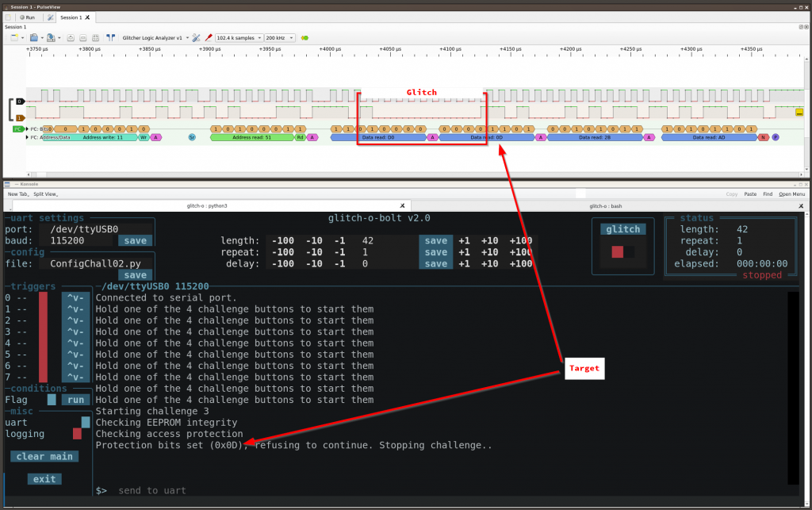Click the open file folder icon

coord(33,37)
